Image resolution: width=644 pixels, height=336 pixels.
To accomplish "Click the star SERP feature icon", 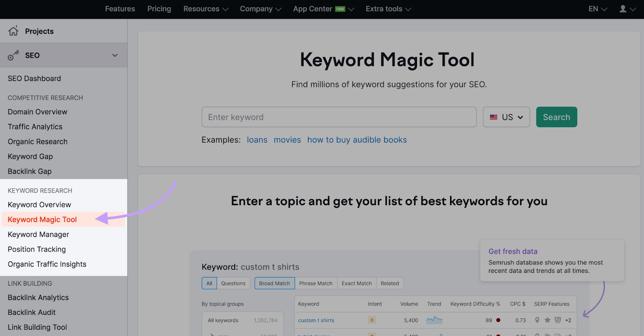I will pyautogui.click(x=547, y=320).
